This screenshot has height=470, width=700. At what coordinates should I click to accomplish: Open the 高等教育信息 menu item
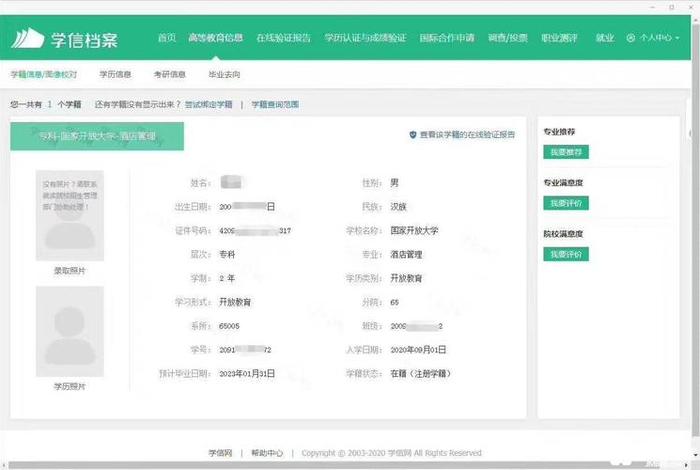pyautogui.click(x=216, y=37)
